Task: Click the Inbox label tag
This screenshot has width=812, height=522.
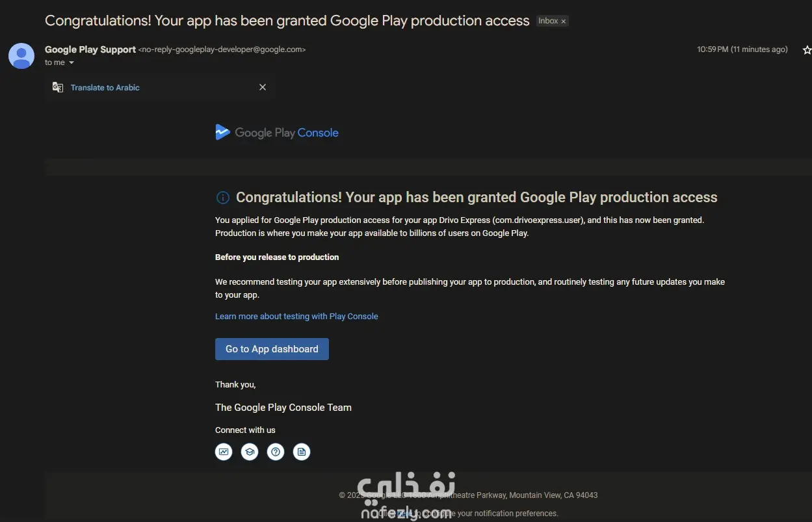Action: point(548,21)
